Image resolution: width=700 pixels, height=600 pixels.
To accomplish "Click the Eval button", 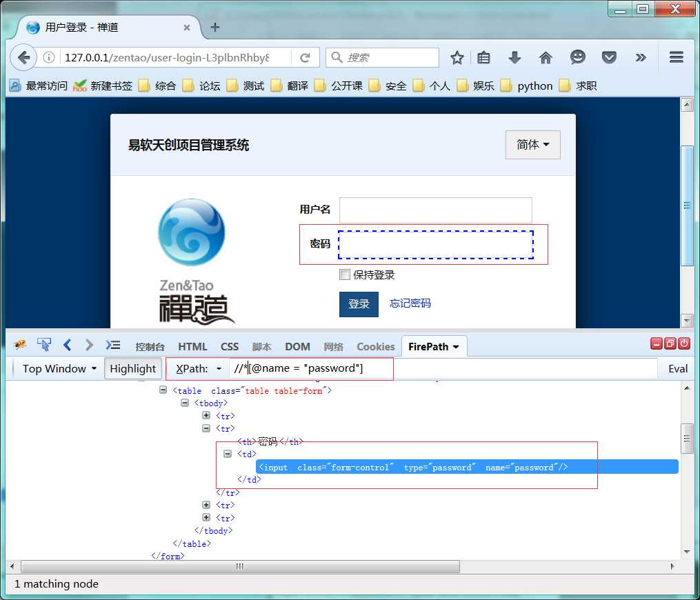I will 678,369.
